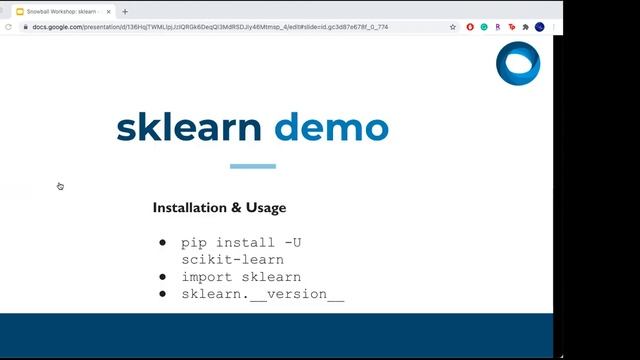The height and width of the screenshot is (360, 640).
Task: Close the Snowball Workshop tab
Action: (109, 12)
